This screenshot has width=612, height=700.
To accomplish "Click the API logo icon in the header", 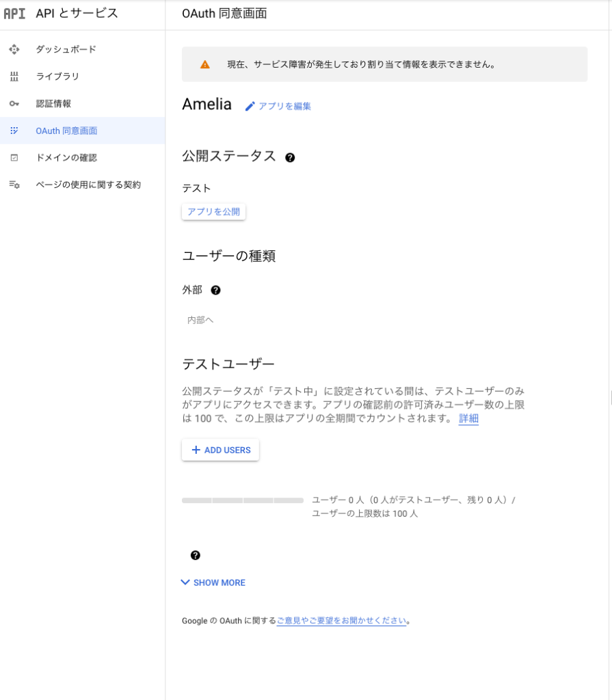I will [x=14, y=14].
